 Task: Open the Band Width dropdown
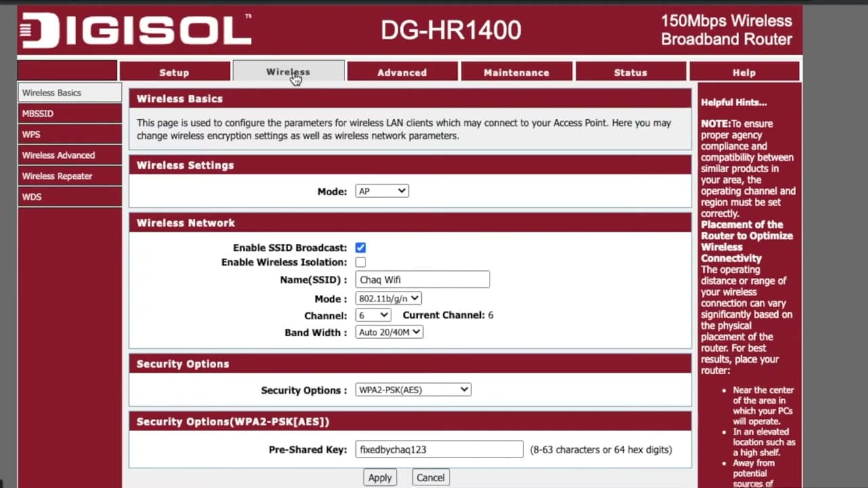click(x=389, y=332)
